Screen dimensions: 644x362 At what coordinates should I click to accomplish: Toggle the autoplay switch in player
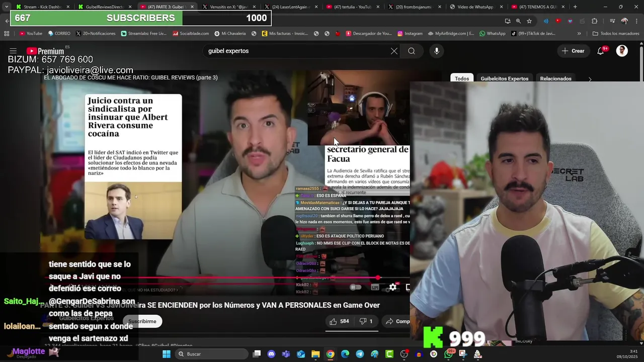[x=356, y=287]
